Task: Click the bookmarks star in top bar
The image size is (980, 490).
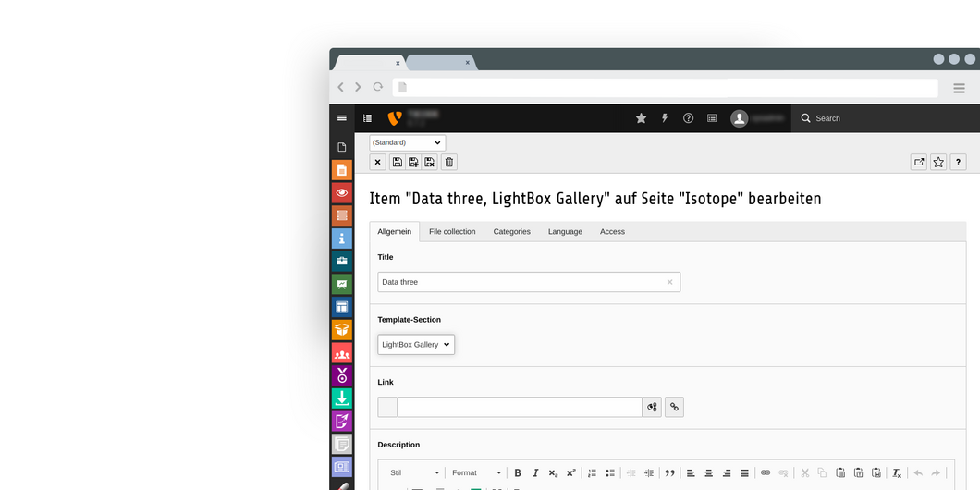Action: point(641,118)
